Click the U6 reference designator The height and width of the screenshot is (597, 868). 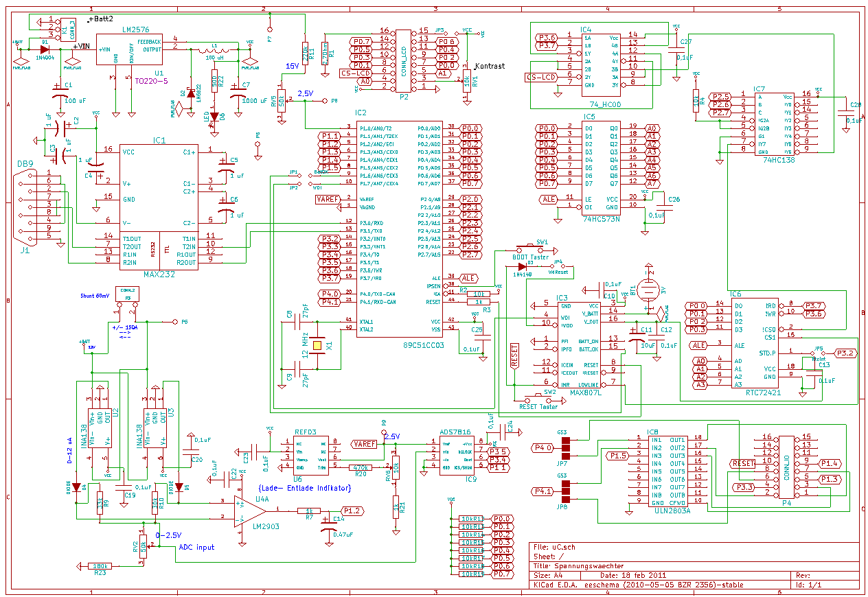click(297, 478)
